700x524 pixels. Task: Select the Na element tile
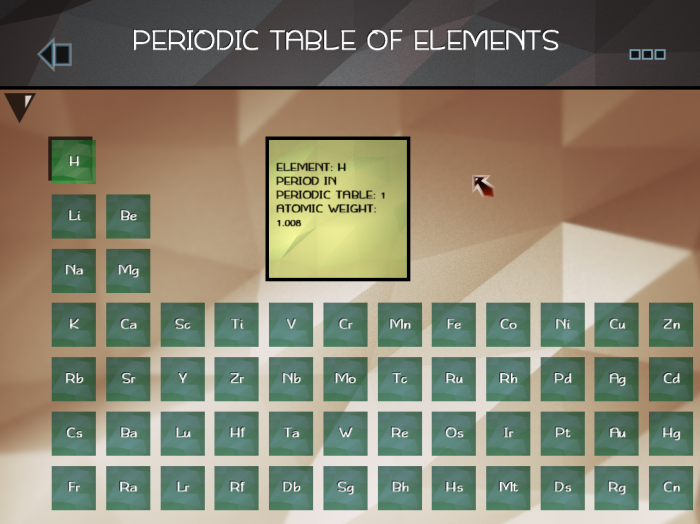coord(74,270)
